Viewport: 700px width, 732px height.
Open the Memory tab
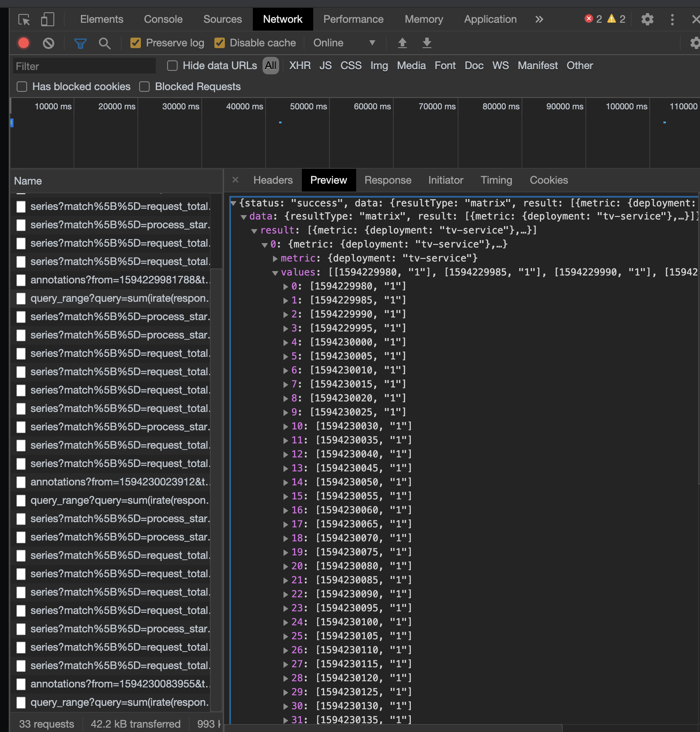pos(424,19)
